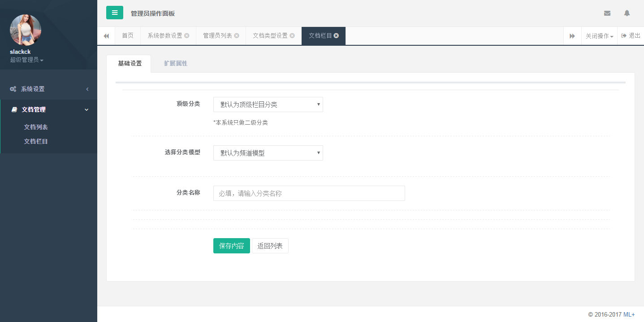Viewport: 644px width, 322px height.
Task: Close the 管理员列表 tab
Action: point(237,36)
